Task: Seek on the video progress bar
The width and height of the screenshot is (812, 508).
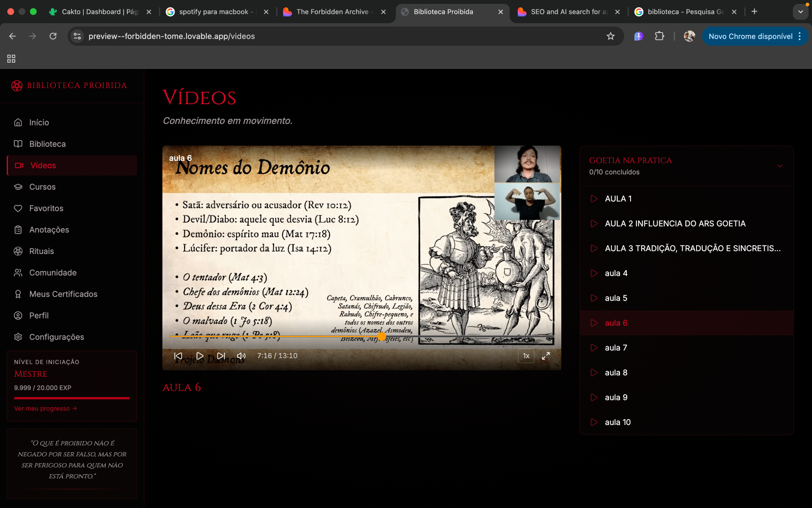Action: pos(362,337)
